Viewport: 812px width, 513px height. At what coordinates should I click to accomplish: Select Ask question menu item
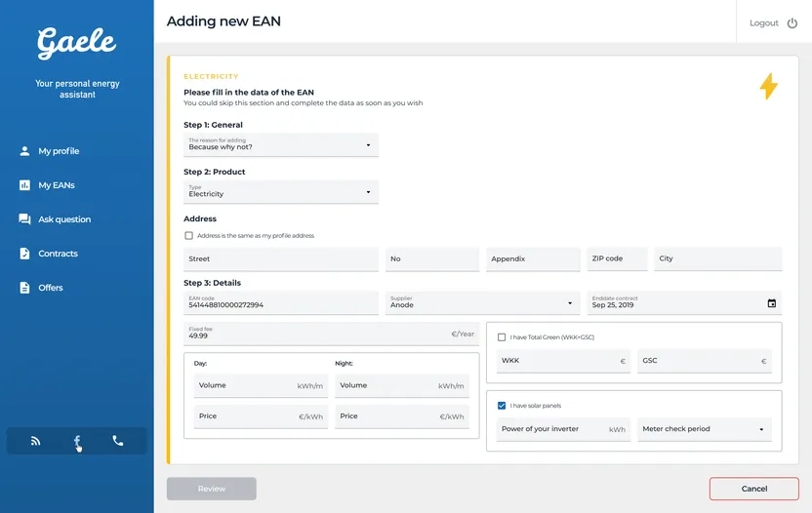64,219
